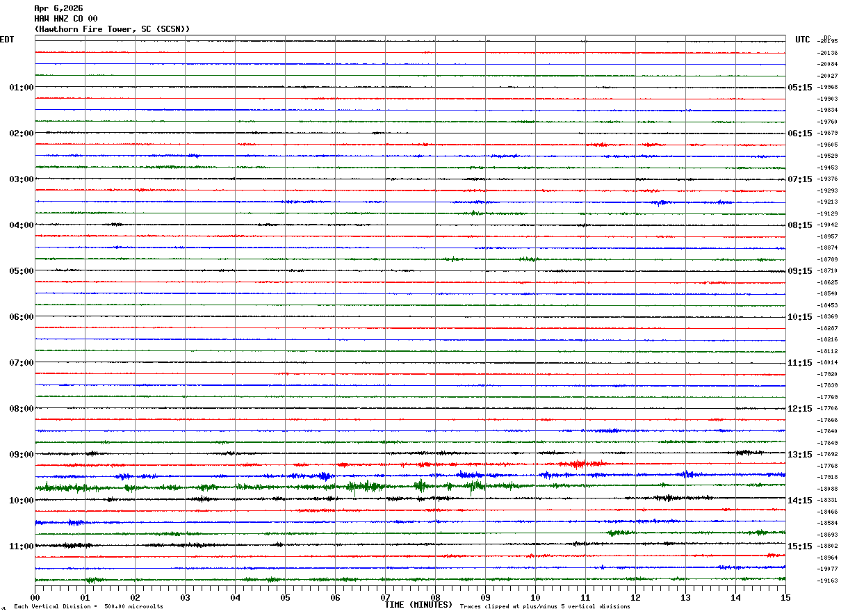Image resolution: width=841 pixels, height=616 pixels.
Task: Click the 03:00 EDT time label
Action: pos(22,179)
